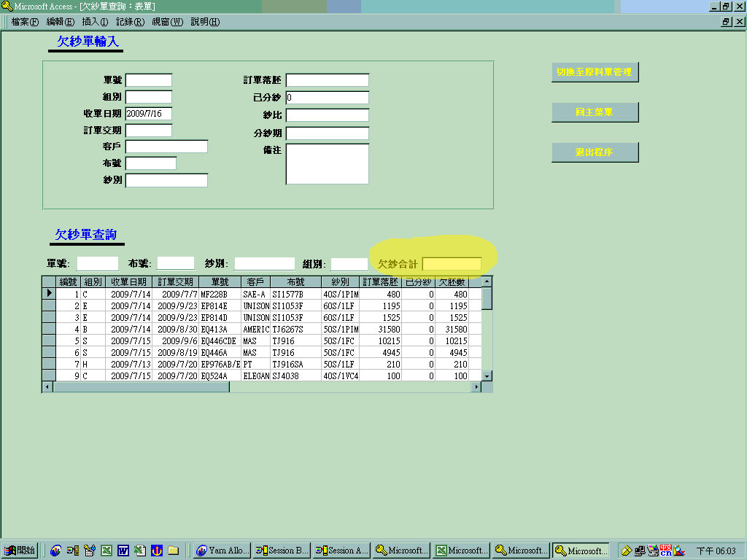Switch to the Session A taskbar window
747x560 pixels.
(341, 551)
